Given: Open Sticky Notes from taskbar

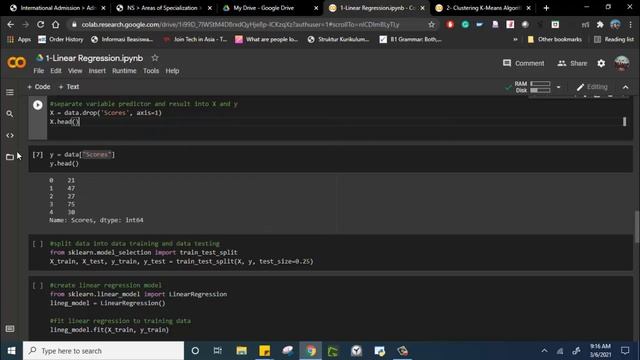Looking at the screenshot, I should [x=264, y=351].
